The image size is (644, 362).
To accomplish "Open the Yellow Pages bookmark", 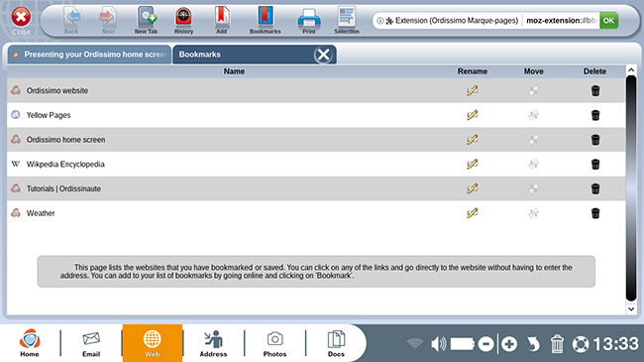I will tap(49, 115).
